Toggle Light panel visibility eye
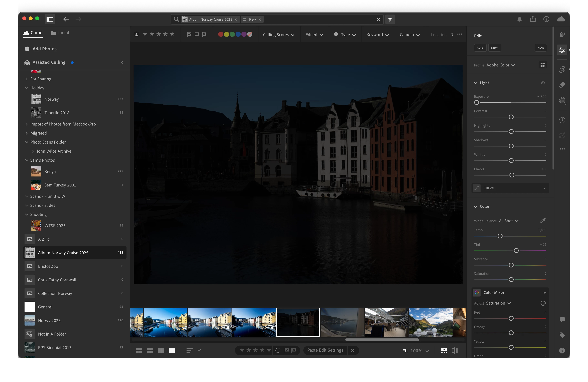 click(x=542, y=83)
